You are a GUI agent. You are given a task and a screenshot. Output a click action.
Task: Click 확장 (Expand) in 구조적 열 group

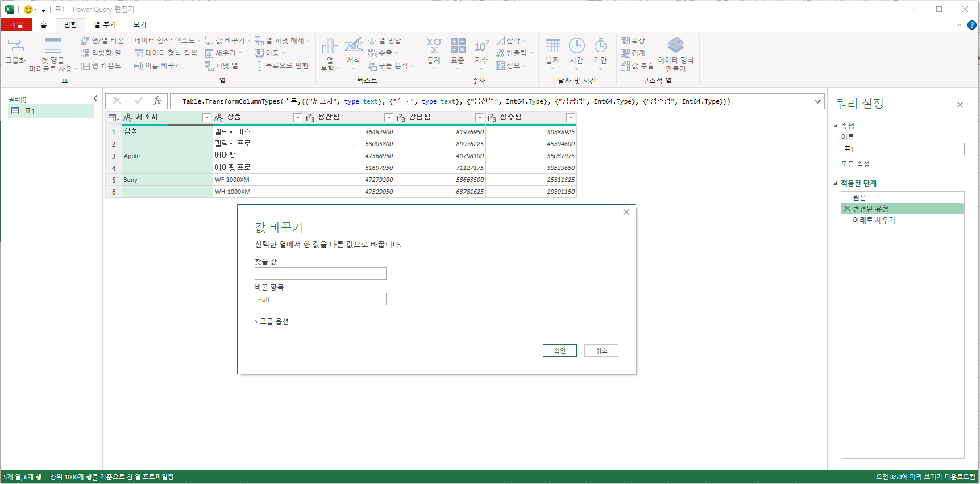tap(633, 40)
